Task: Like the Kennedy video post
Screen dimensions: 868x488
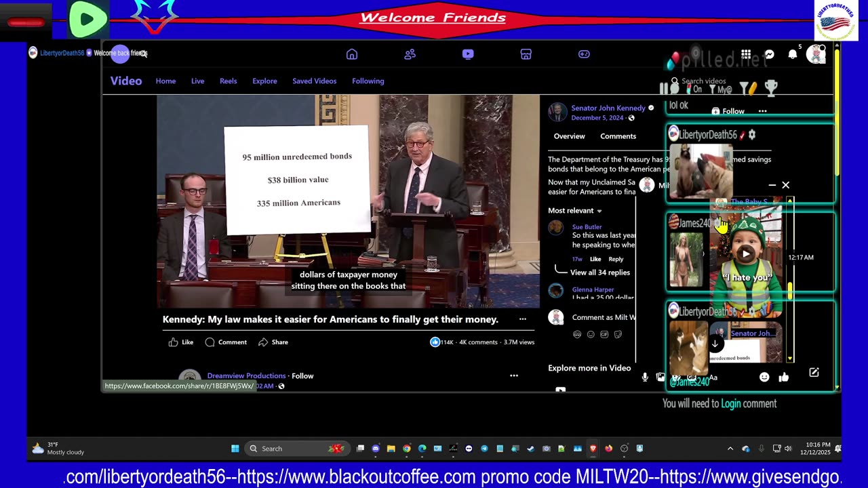Action: [181, 342]
